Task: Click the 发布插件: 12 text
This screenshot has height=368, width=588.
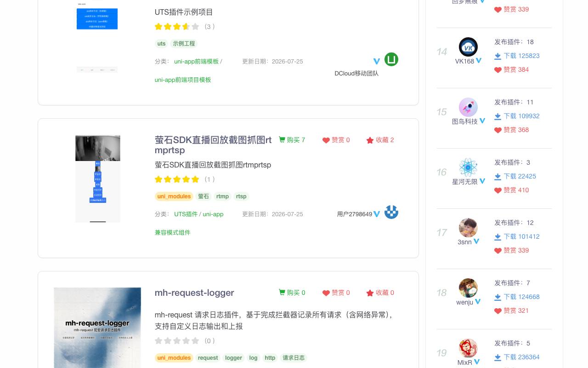Action: pos(514,223)
